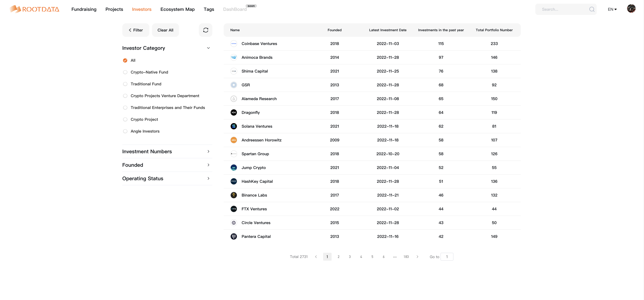Open the Investors menu

point(141,9)
